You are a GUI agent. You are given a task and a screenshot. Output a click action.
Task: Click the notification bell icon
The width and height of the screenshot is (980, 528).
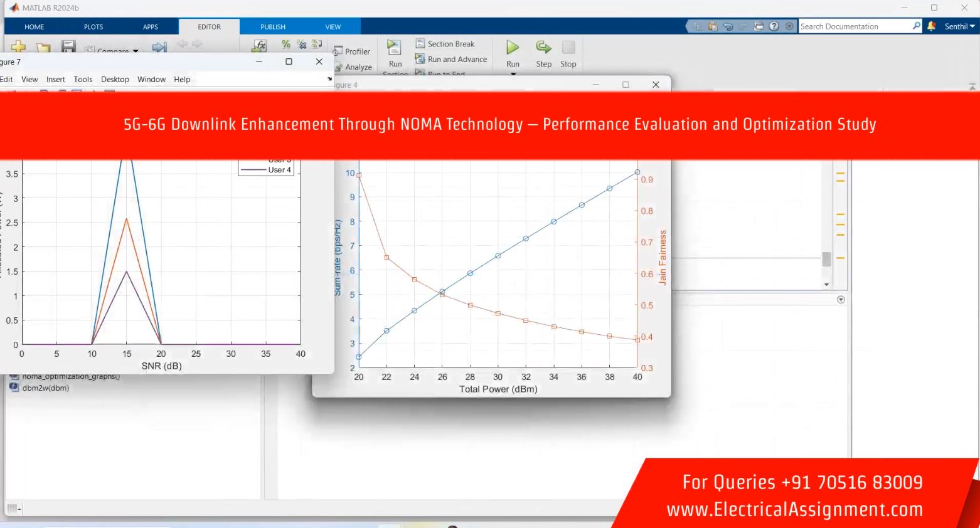(x=931, y=26)
